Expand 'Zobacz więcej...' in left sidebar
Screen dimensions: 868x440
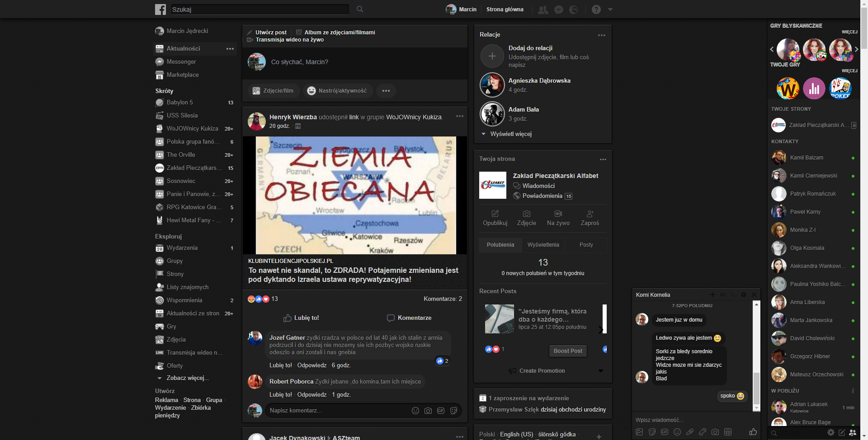tap(187, 378)
